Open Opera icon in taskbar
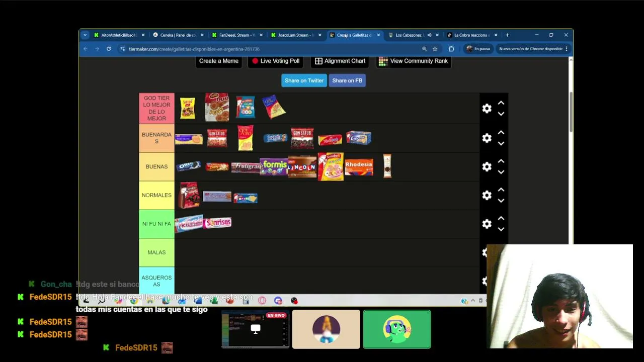644x362 pixels. pos(262,301)
